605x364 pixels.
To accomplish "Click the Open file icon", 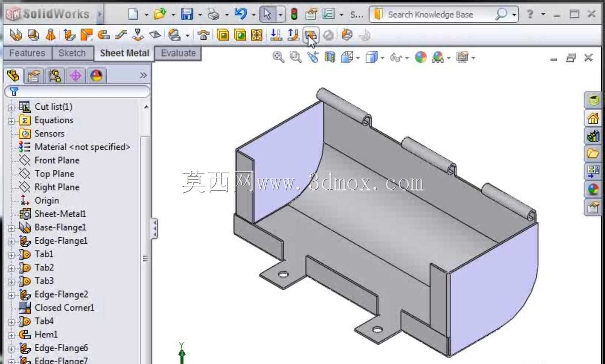I will (x=160, y=14).
